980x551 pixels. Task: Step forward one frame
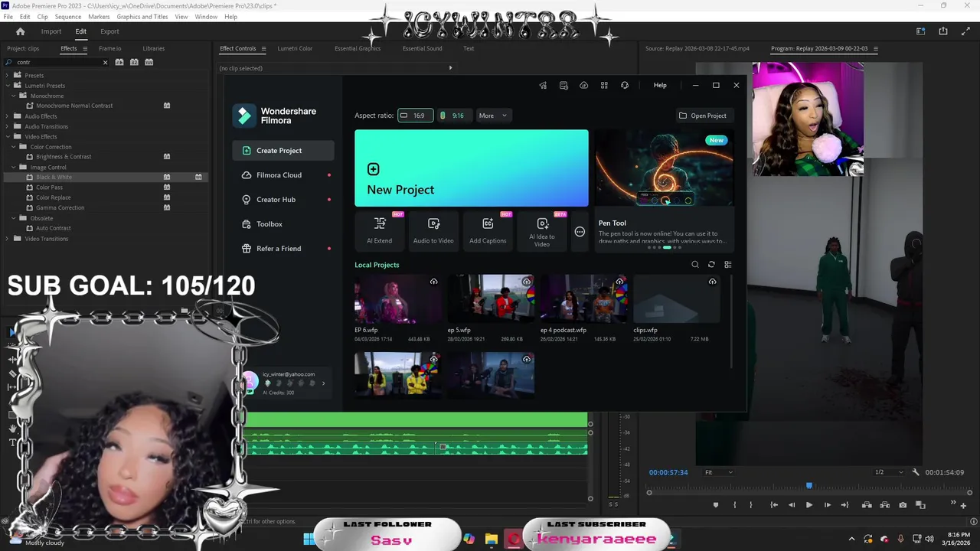(827, 505)
